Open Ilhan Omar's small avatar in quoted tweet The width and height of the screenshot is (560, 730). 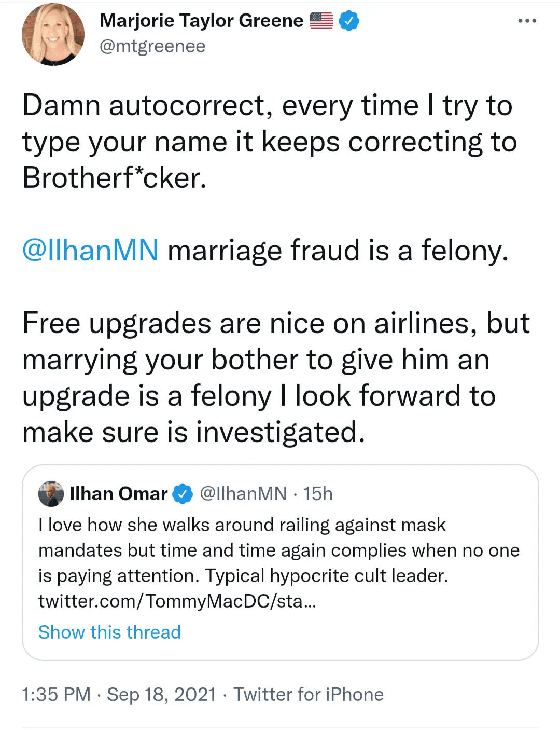(51, 494)
